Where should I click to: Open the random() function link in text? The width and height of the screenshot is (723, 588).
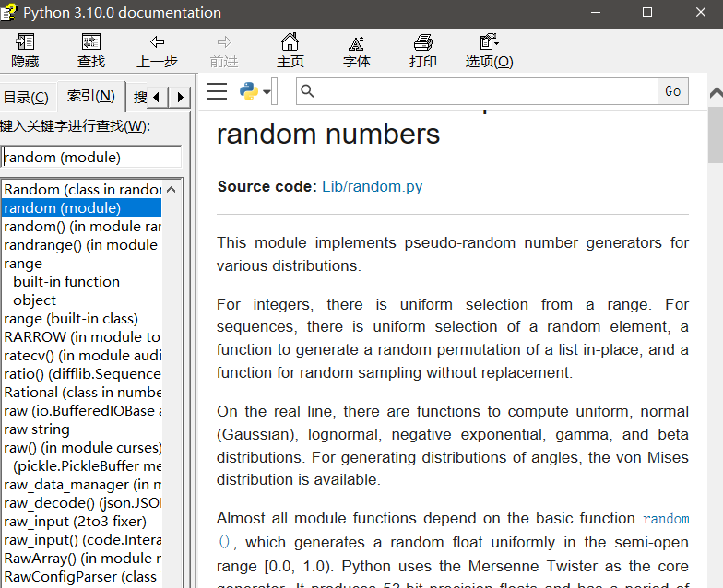[666, 519]
